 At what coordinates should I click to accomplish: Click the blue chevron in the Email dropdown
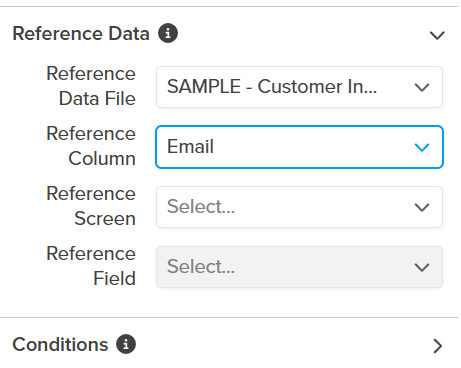point(422,147)
